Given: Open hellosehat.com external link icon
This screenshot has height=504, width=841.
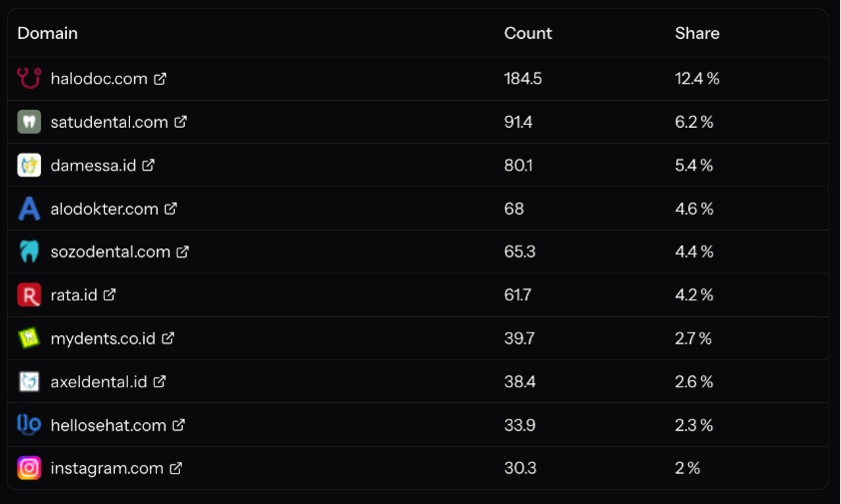Looking at the screenshot, I should point(179,425).
